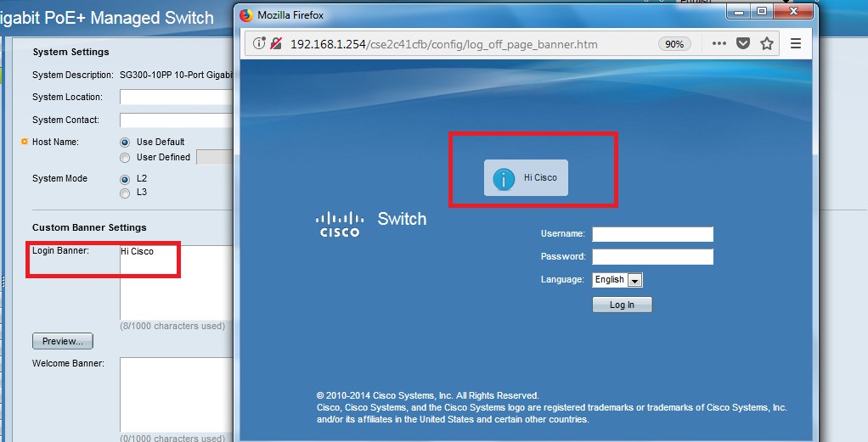This screenshot has width=868, height=442.
Task: Maximize the Mozilla Firefox window
Action: pyautogui.click(x=762, y=11)
